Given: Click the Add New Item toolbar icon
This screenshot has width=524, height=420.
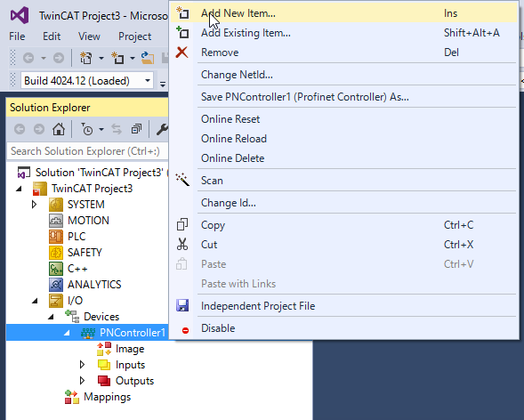Looking at the screenshot, I should [117, 58].
